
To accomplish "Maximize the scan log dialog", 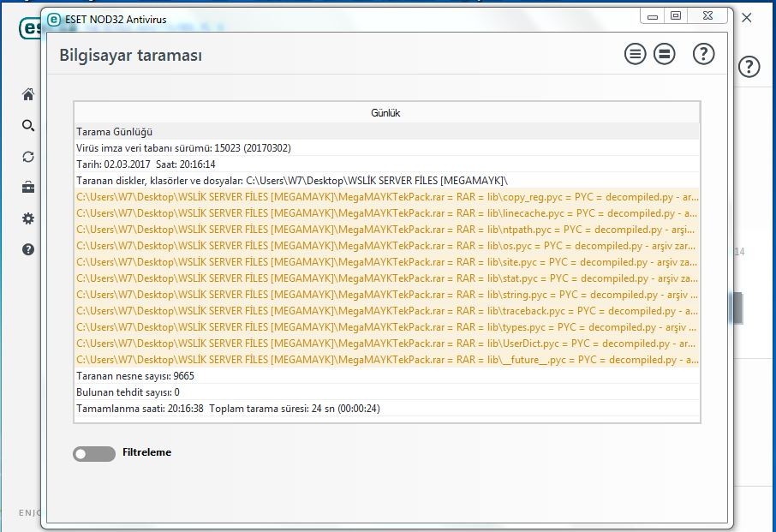I will tap(676, 16).
